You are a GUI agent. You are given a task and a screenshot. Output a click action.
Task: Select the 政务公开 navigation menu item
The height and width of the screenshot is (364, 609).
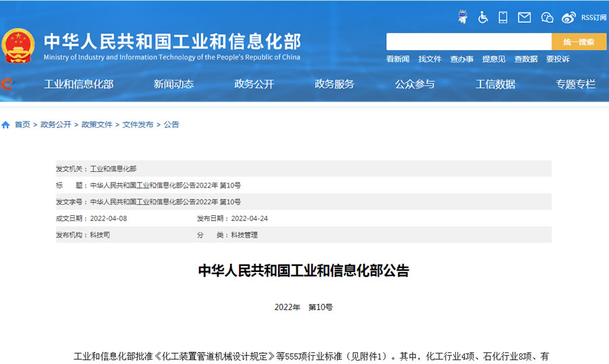[x=254, y=84]
